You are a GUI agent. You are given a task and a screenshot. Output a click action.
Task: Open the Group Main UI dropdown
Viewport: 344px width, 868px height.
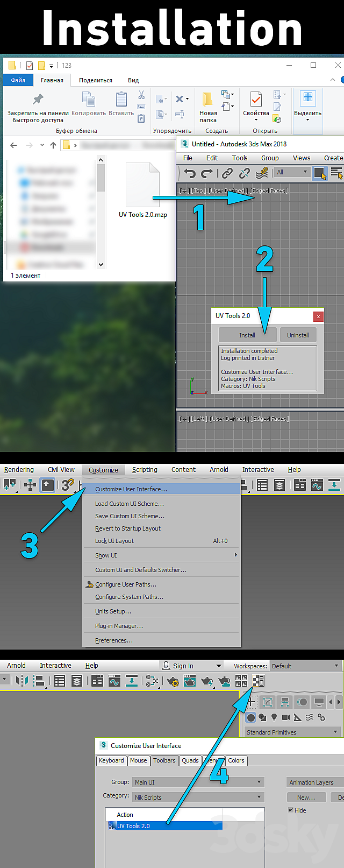[x=198, y=782]
